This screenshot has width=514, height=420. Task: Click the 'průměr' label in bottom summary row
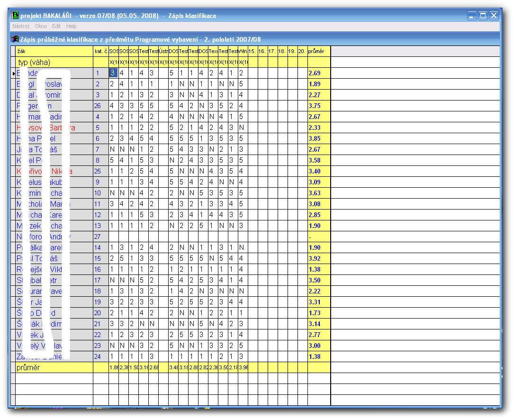(28, 367)
